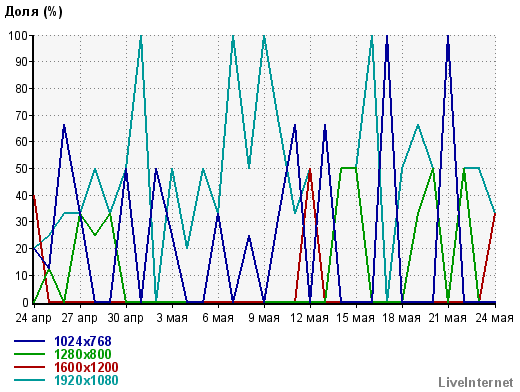Viewport: 520px width, 392px height.
Task: Click the 50 value on y-axis
Action: (21, 168)
